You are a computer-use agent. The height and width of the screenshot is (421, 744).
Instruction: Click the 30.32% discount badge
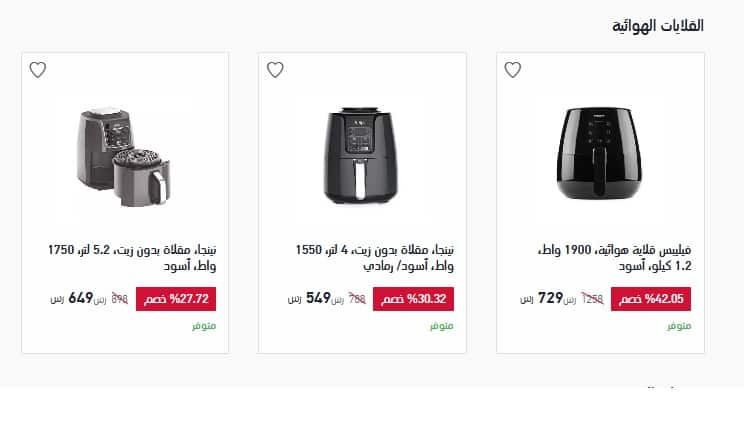[414, 299]
